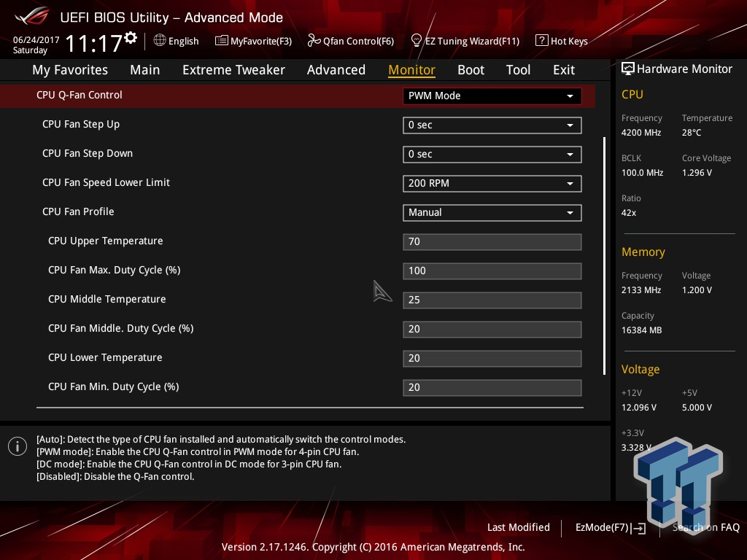Expand the CPU Q-Fan Control PWM Mode dropdown
747x560 pixels.
click(492, 96)
